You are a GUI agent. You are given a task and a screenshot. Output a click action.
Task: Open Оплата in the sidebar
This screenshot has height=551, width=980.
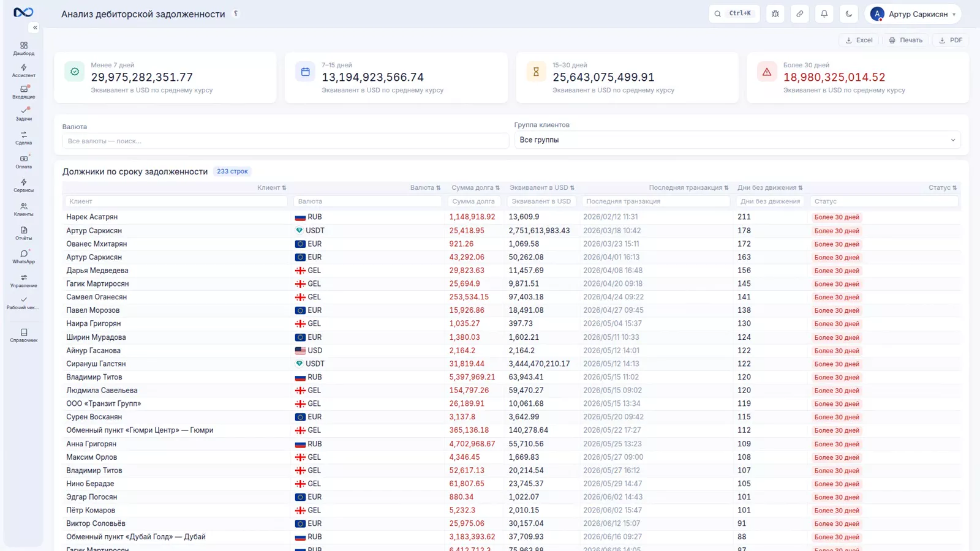click(x=24, y=162)
